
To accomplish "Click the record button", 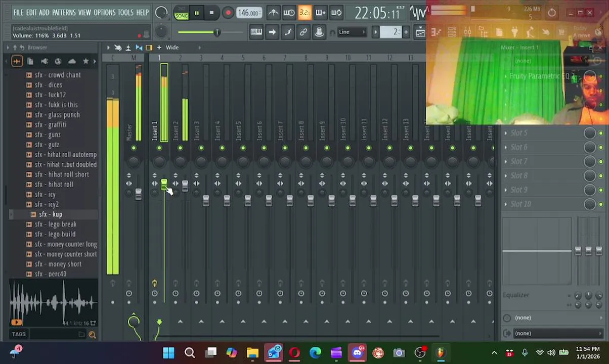I will coord(228,13).
